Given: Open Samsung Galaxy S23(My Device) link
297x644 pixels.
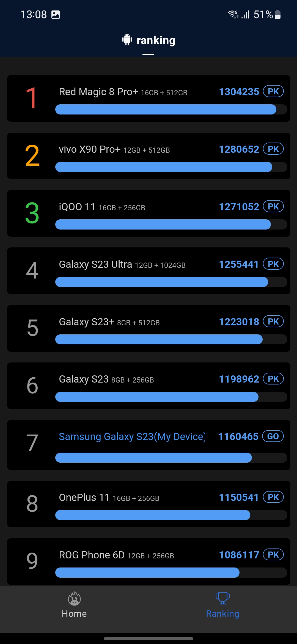Looking at the screenshot, I should (132, 436).
